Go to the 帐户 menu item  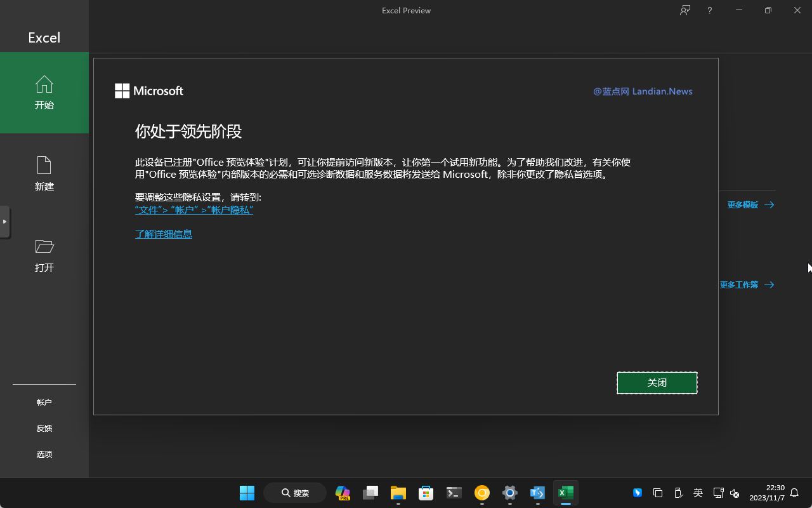(44, 403)
